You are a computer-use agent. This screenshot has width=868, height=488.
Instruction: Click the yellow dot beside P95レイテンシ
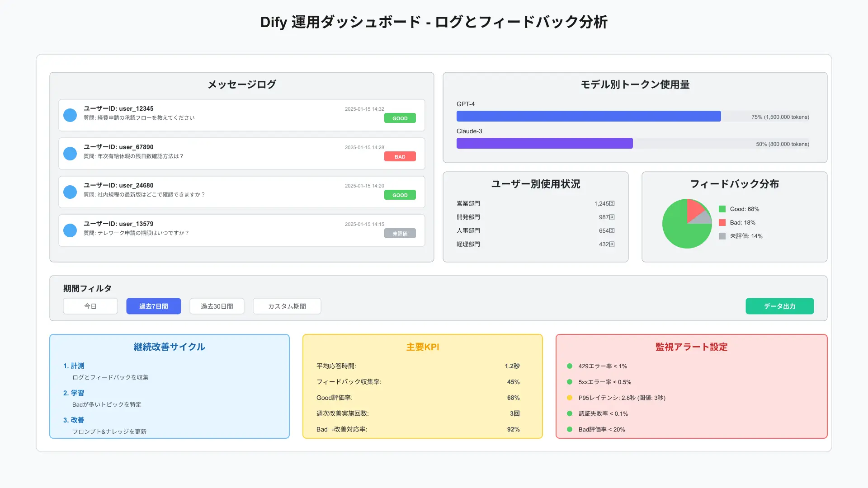tap(570, 398)
